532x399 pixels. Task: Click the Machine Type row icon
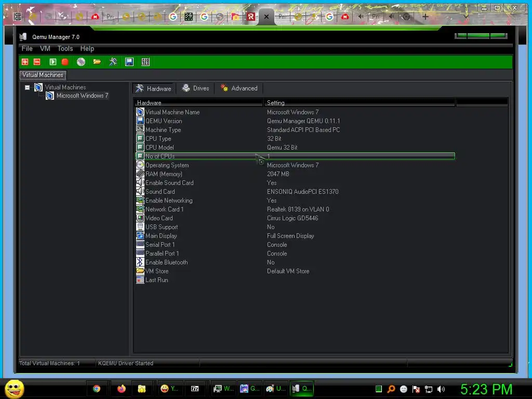pos(140,129)
